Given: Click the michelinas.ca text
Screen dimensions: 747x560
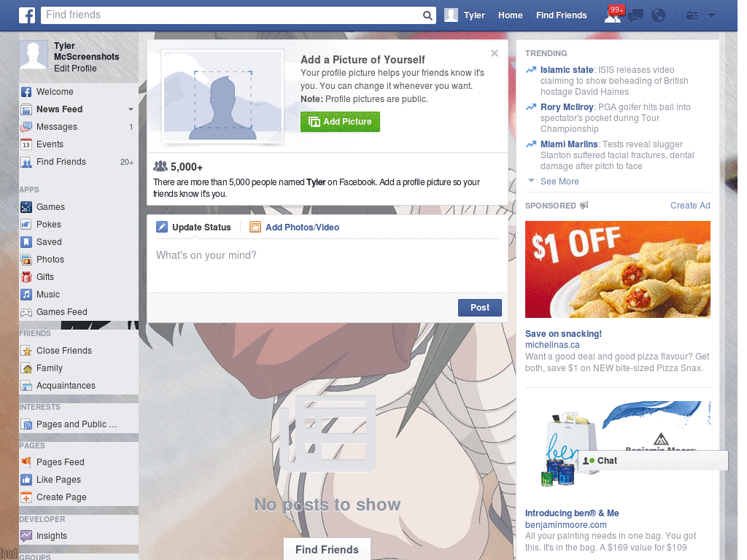Looking at the screenshot, I should pos(552,345).
